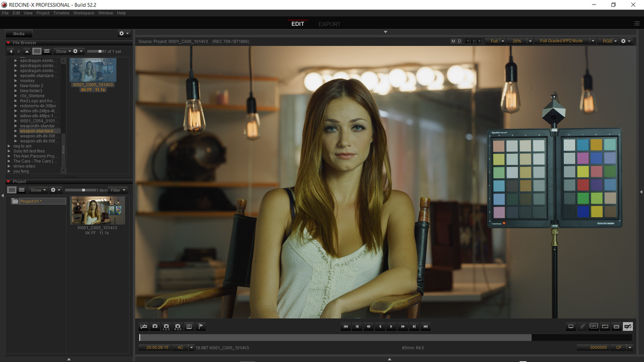Toggle the M button in viewer header
Image resolution: width=644 pixels, height=362 pixels.
click(453, 41)
